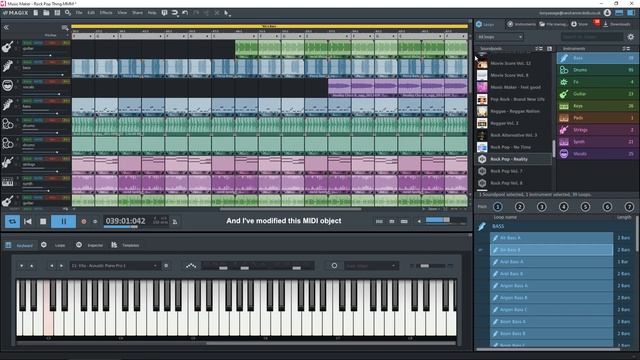Select Rock Pop - Reality soundpool
This screenshot has height=360, width=640.
tap(513, 159)
